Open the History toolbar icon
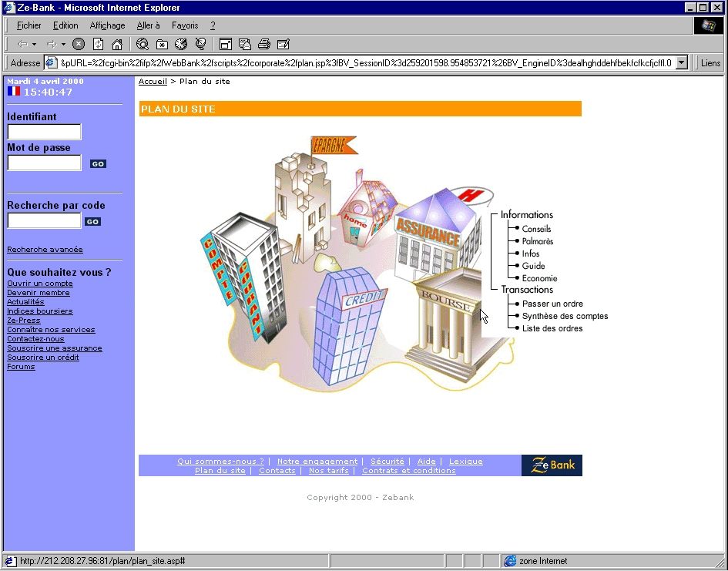 pyautogui.click(x=181, y=45)
